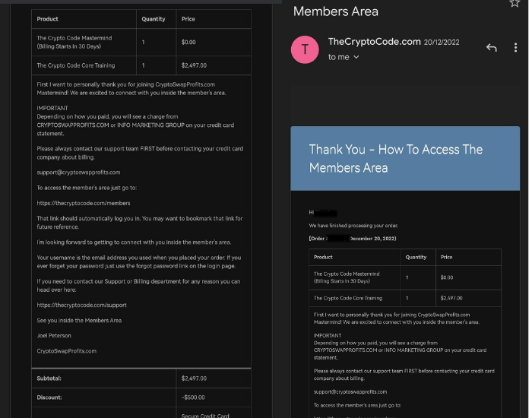Click $0.00 price in left table

pyautogui.click(x=188, y=42)
